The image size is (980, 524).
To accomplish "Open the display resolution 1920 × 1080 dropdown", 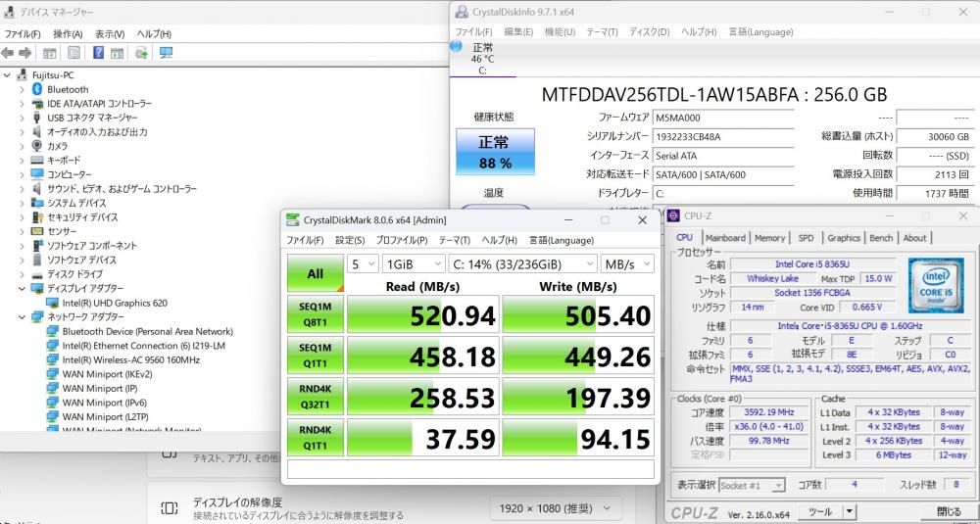I will click(x=555, y=508).
